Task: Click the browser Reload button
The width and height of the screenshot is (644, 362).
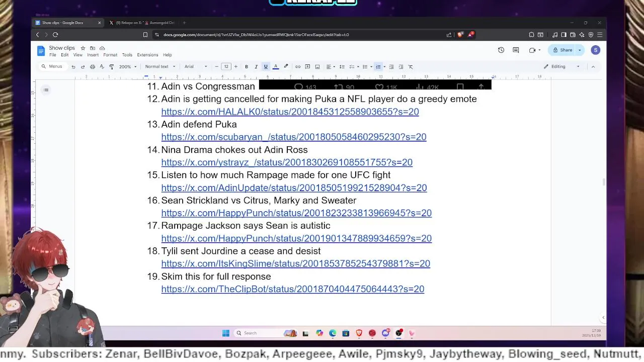Action: 55,35
